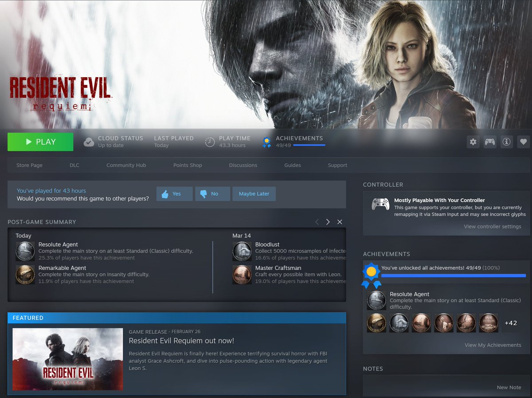Click Remarkable Agent achievement title text
The height and width of the screenshot is (398, 532).
(x=62, y=268)
